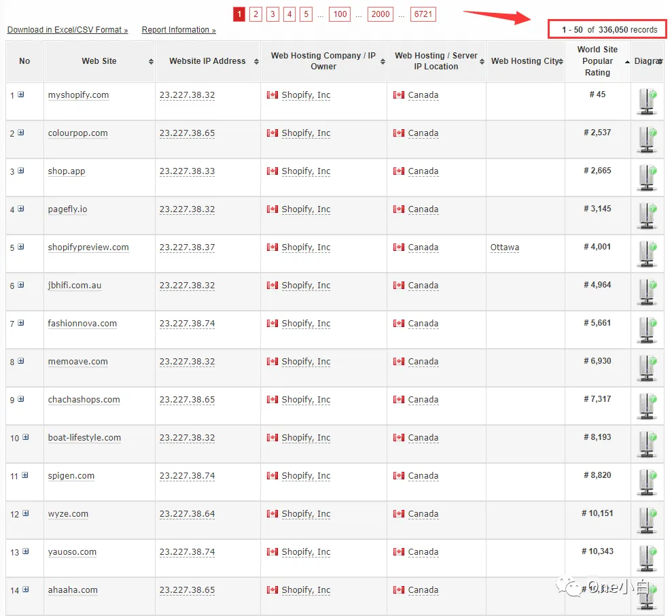Image resolution: width=672 pixels, height=616 pixels.
Task: Open the server diagram icon for shop.app
Action: tap(647, 178)
